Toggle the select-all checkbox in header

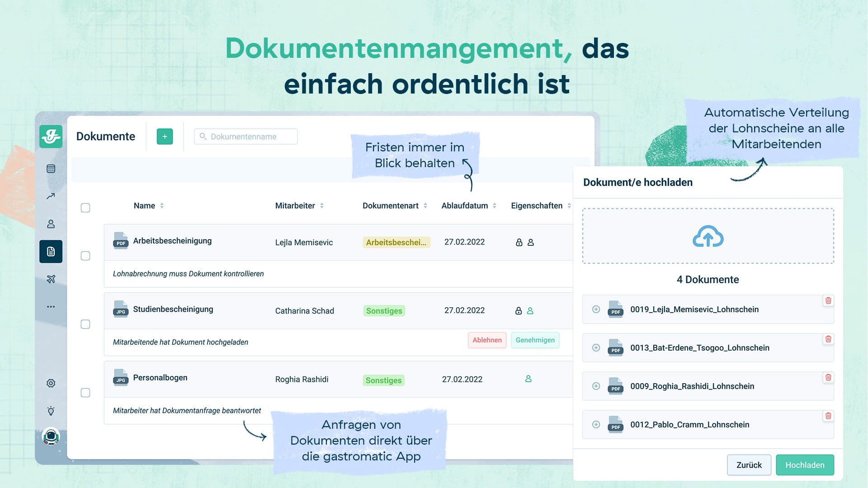click(85, 208)
